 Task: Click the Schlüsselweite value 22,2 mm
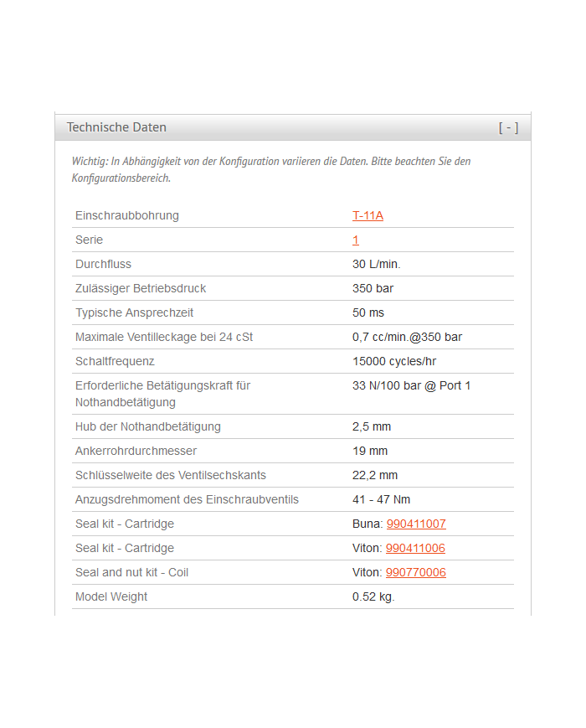375,475
